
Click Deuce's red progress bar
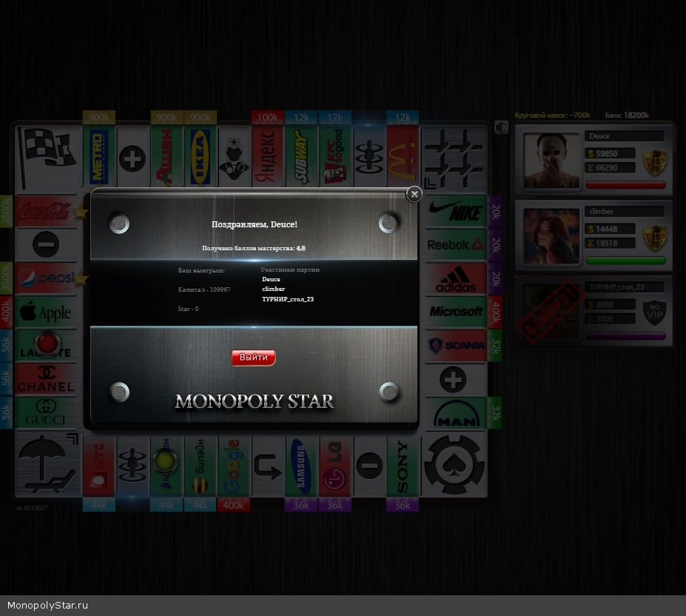click(625, 185)
